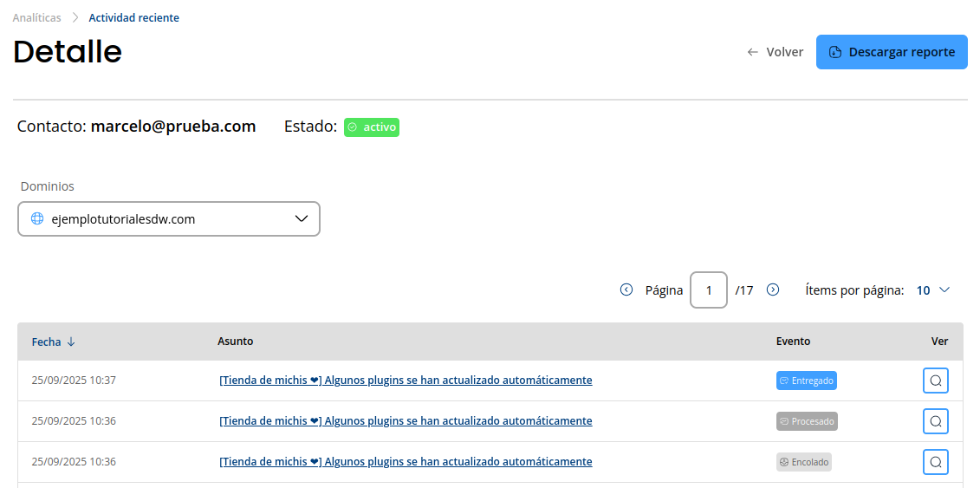Click magnifier icon in the Procesado row
The image size is (980, 488).
935,421
